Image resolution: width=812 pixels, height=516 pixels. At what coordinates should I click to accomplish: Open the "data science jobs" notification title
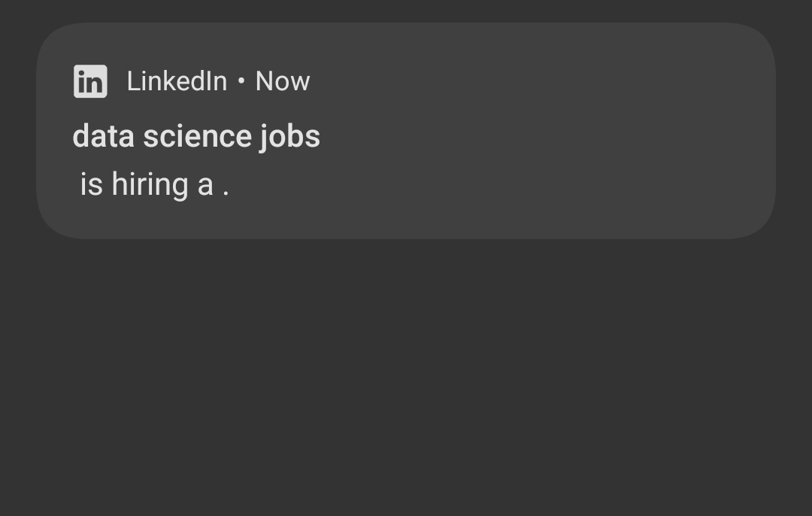click(196, 137)
